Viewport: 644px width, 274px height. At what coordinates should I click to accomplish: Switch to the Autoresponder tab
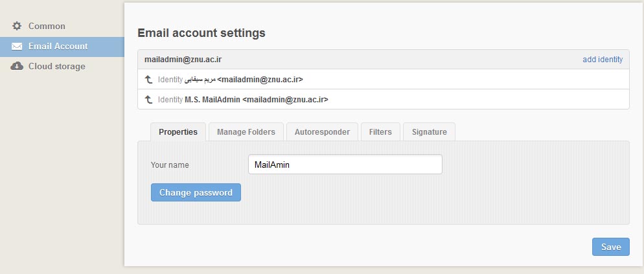tap(322, 132)
